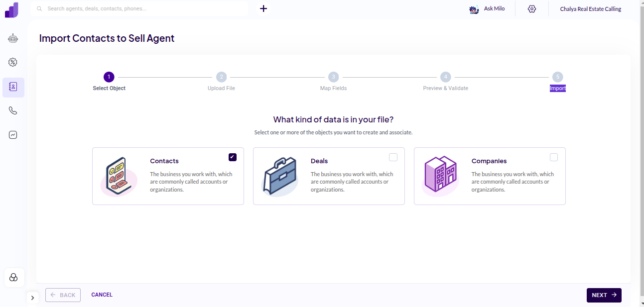
Task: Check the Companies checkbox
Action: [554, 157]
